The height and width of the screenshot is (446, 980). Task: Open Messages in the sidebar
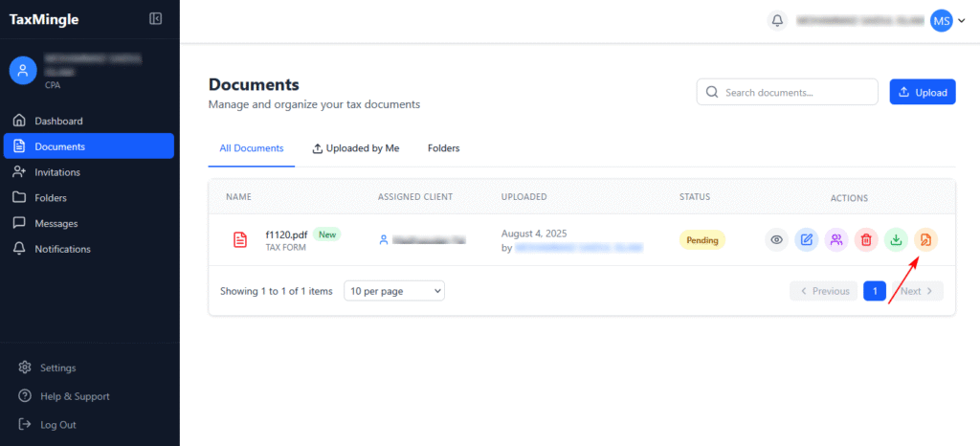point(56,223)
